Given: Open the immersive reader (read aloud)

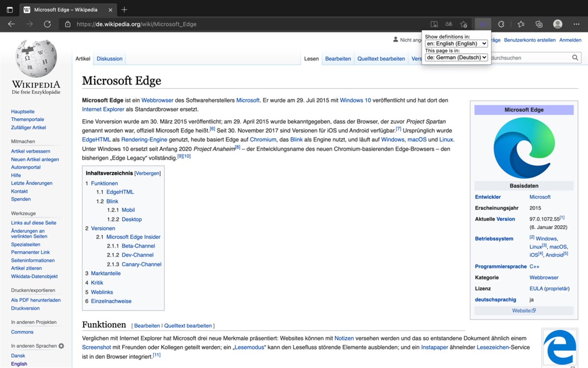Looking at the screenshot, I should tap(434, 24).
